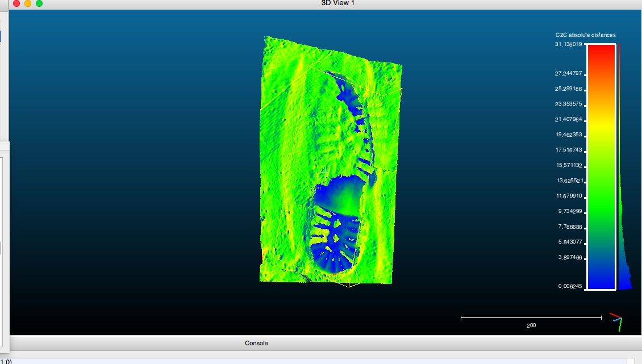Viewport: 642px width, 364px height.
Task: Click the Console panel title bar
Action: point(256,343)
